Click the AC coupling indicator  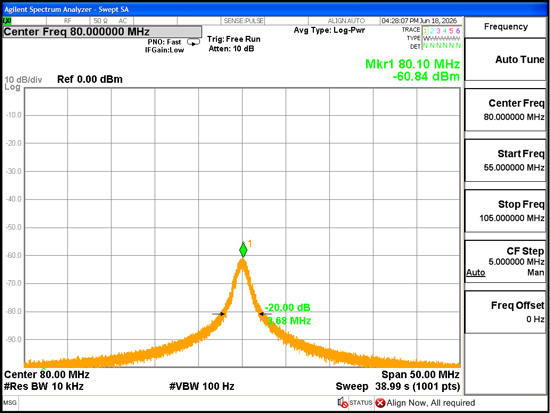122,21
